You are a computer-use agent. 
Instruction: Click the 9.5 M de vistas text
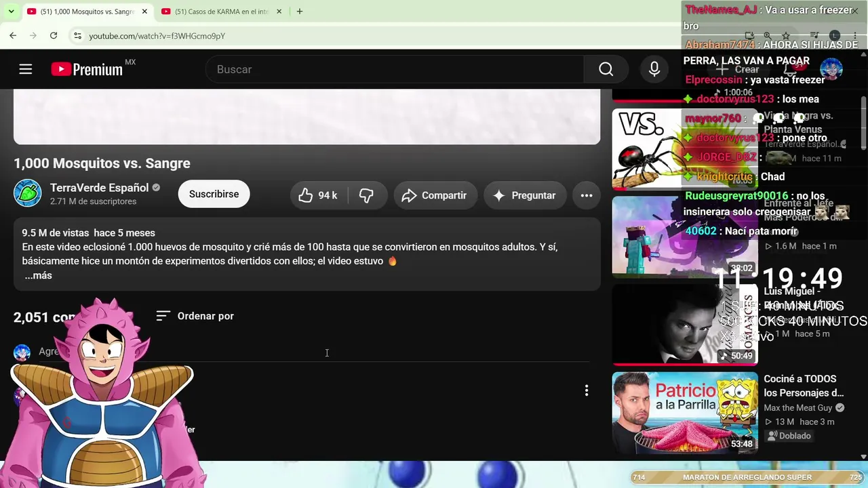point(54,233)
